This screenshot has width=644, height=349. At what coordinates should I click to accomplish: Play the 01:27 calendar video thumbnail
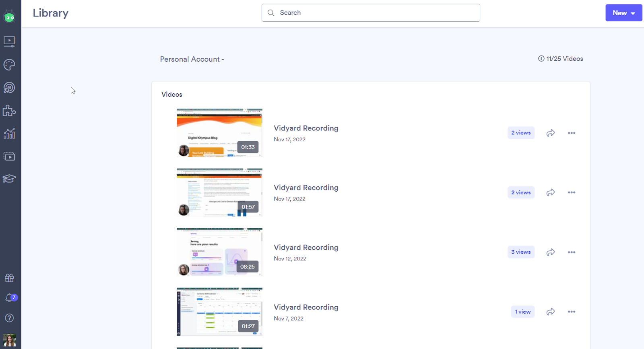[219, 312]
